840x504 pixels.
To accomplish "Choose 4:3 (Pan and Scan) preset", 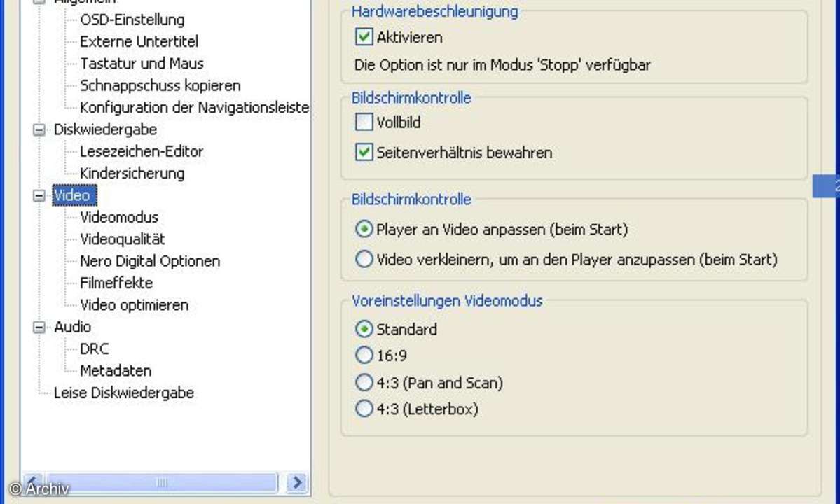I will tap(364, 382).
